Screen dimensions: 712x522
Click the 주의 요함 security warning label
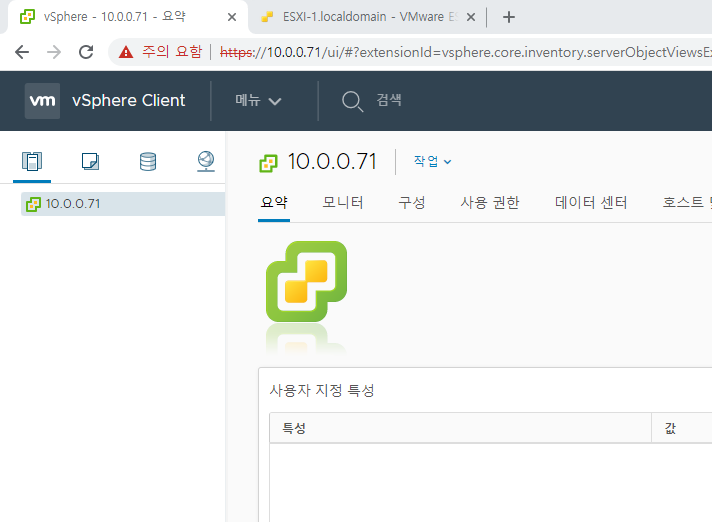pyautogui.click(x=172, y=52)
